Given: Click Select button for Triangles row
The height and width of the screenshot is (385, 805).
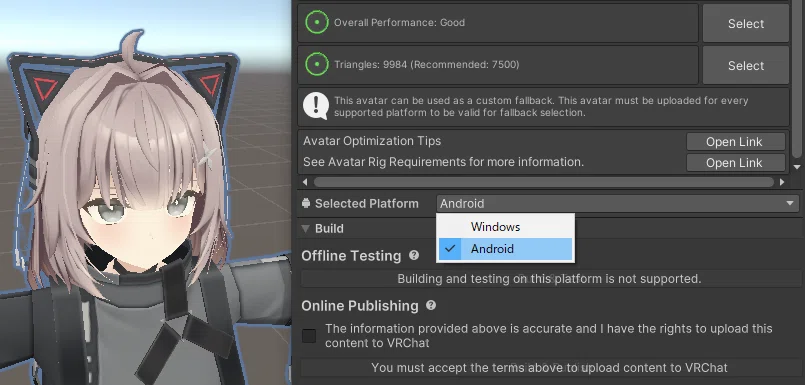Looking at the screenshot, I should click(x=745, y=65).
